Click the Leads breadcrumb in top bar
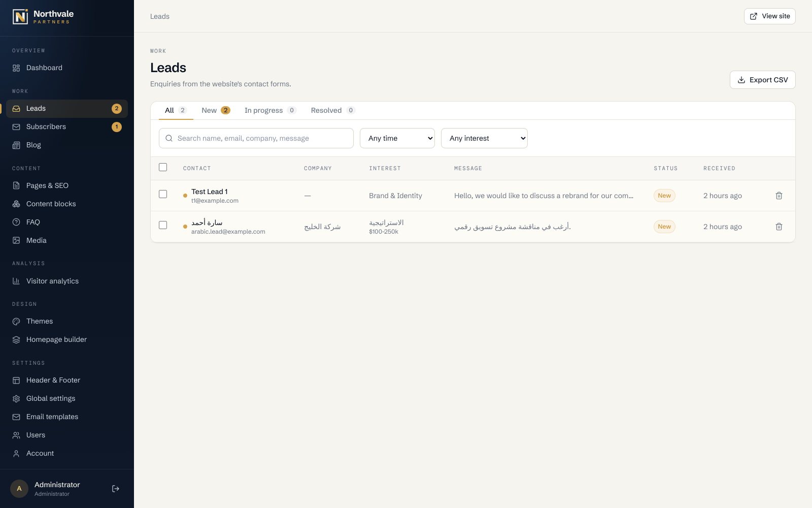The width and height of the screenshot is (812, 508). click(x=160, y=16)
